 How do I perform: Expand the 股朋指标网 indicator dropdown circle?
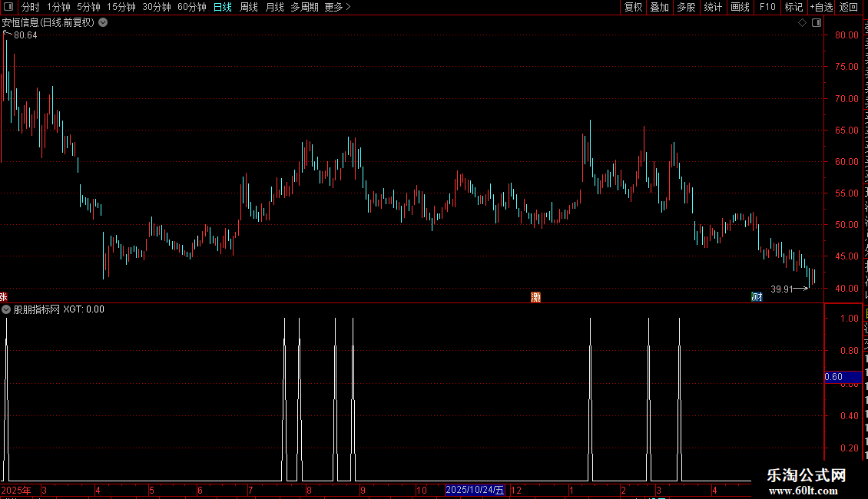point(6,310)
